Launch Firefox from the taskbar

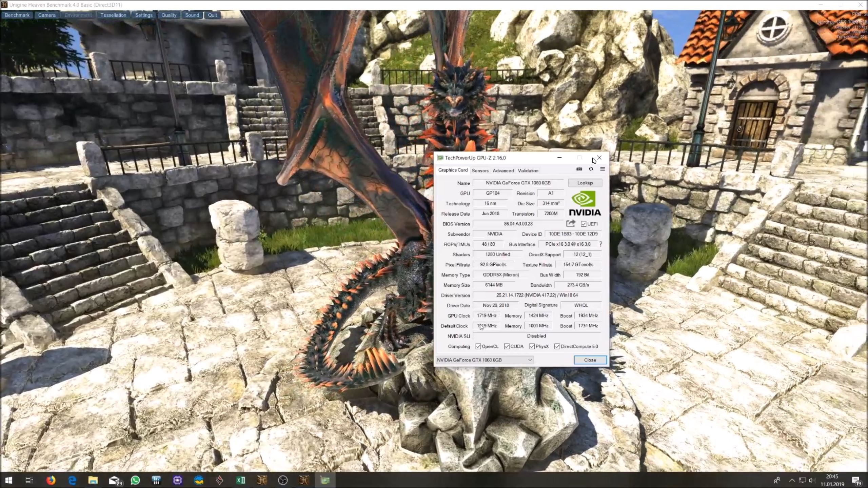click(51, 480)
